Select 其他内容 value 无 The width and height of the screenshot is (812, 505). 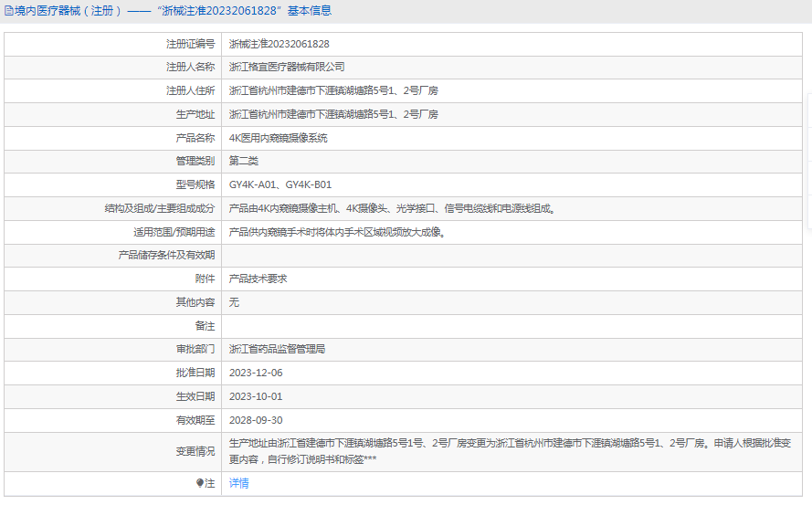(x=234, y=302)
